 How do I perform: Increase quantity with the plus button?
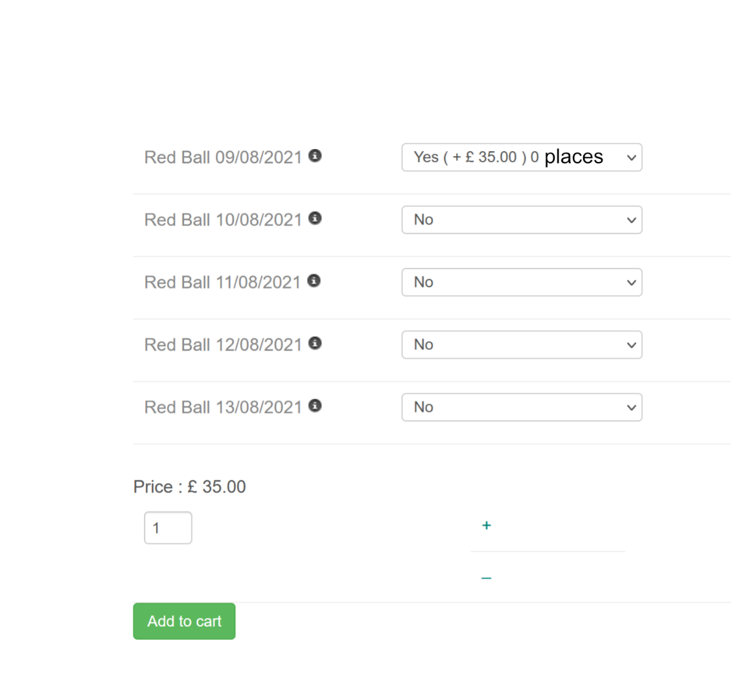click(487, 526)
